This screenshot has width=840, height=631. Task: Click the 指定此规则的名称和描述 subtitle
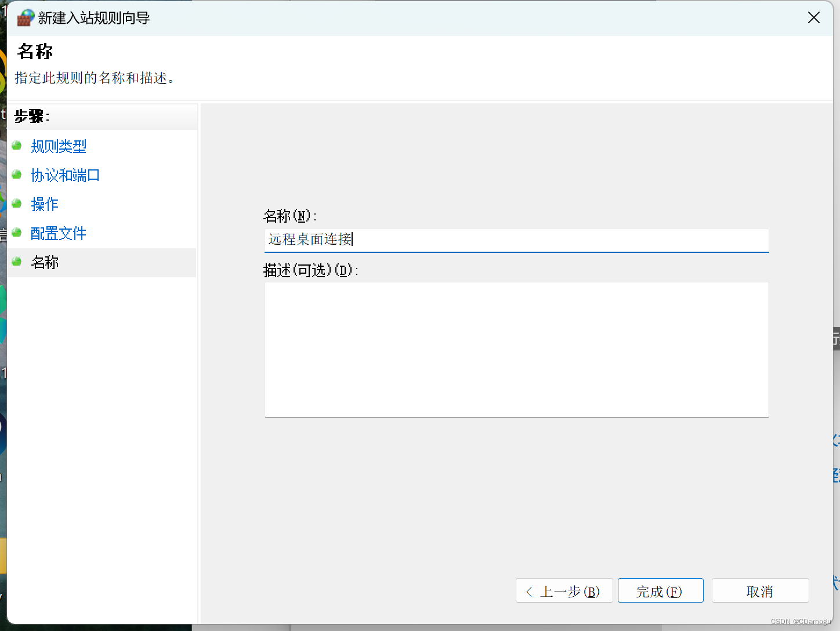pos(95,78)
